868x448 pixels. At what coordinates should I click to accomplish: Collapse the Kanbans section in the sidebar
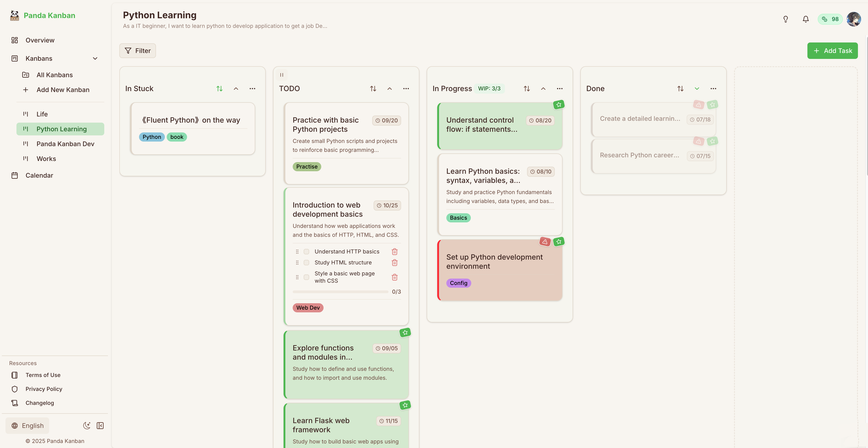(95, 58)
